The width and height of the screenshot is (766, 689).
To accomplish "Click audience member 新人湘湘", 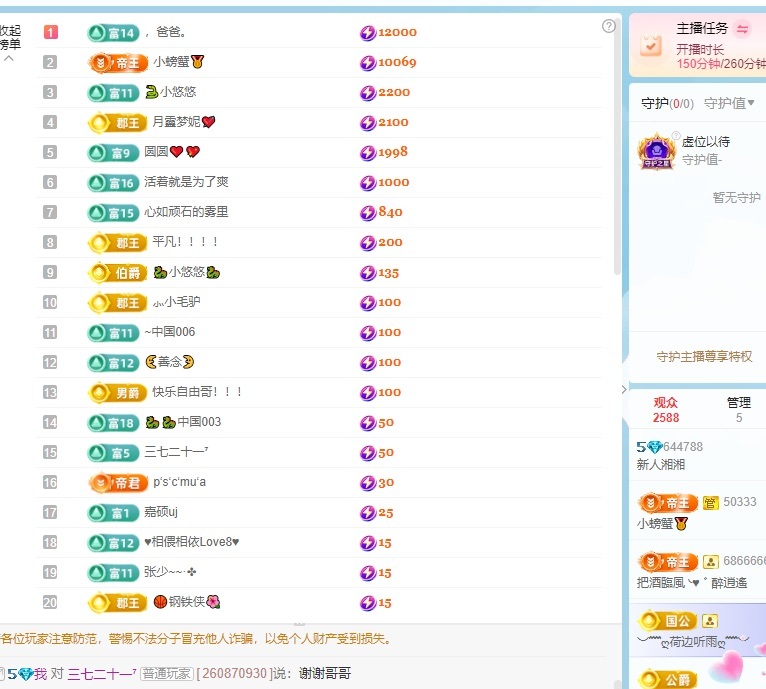I will (660, 464).
